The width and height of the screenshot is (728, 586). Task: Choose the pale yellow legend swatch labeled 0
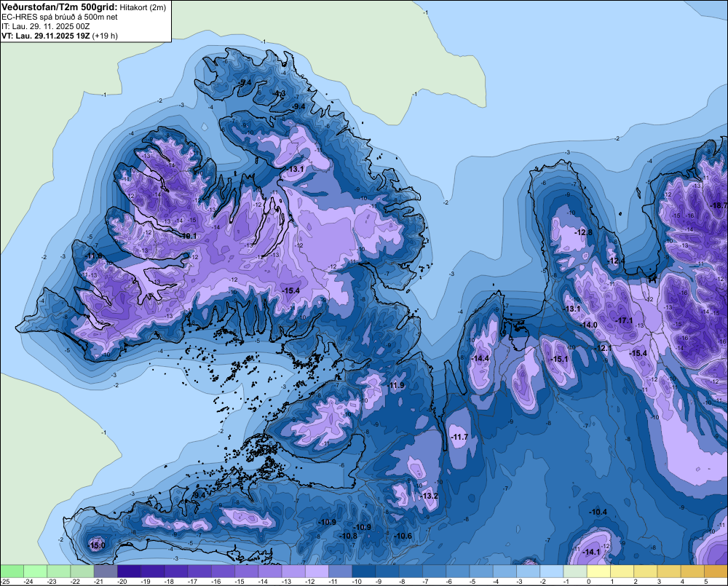tap(598, 571)
